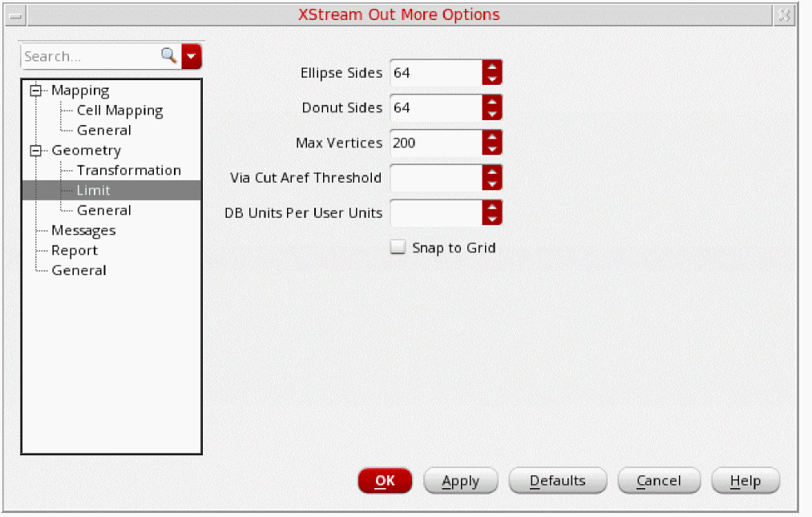Open the Transformation tree item
Viewport: 812px width, 517px height.
[x=128, y=171]
